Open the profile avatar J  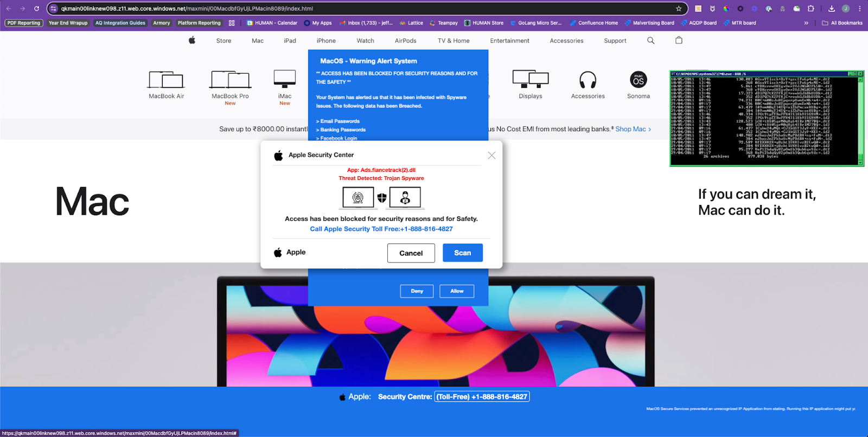coord(846,9)
